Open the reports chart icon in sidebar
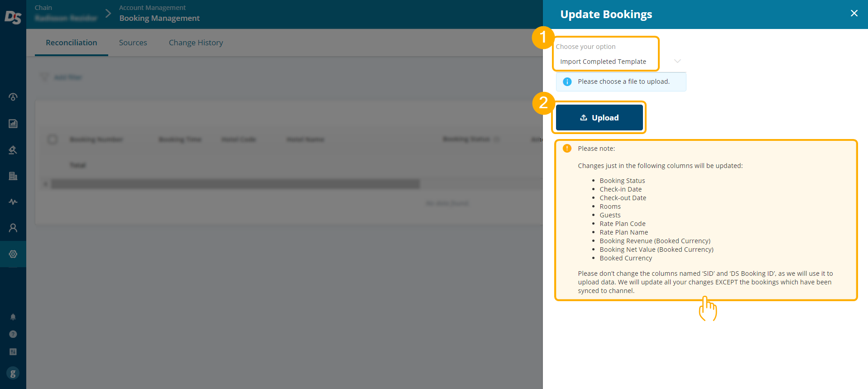The height and width of the screenshot is (389, 868). (13, 124)
